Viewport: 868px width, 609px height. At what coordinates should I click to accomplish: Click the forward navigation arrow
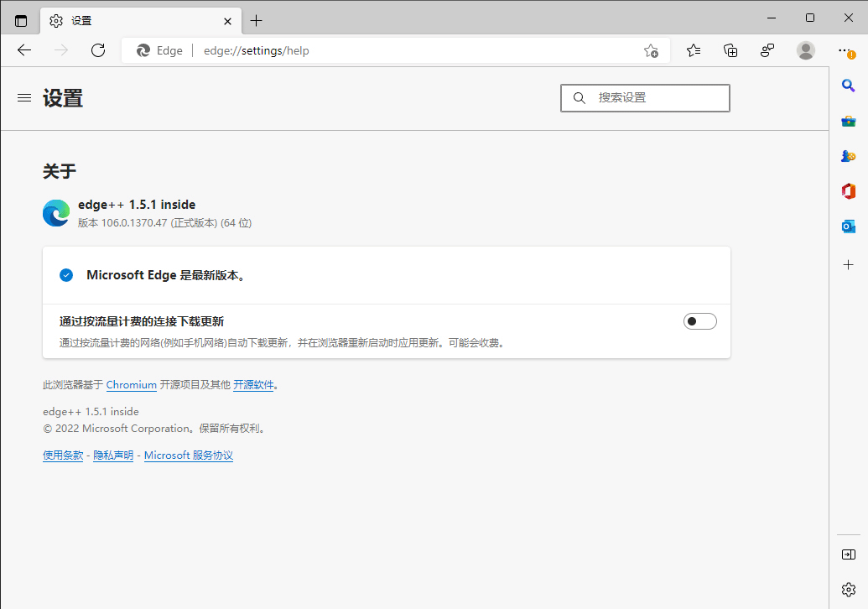pyautogui.click(x=61, y=50)
